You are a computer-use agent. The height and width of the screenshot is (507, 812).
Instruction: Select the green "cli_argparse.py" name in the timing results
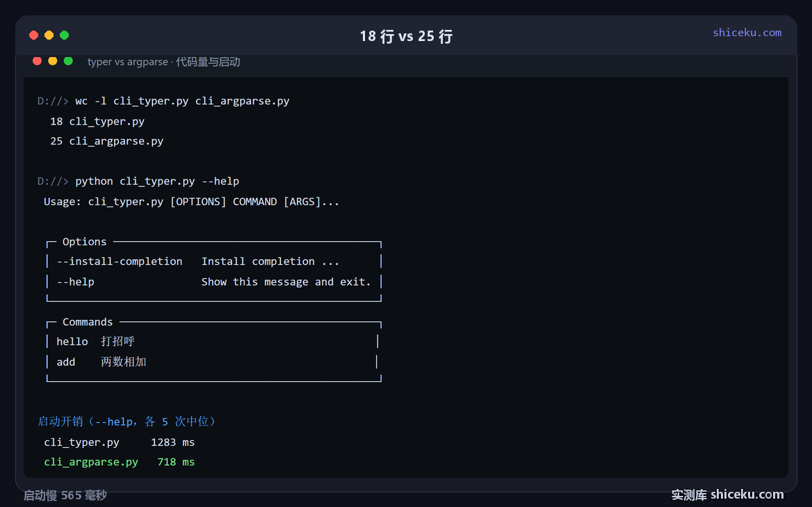tap(91, 462)
